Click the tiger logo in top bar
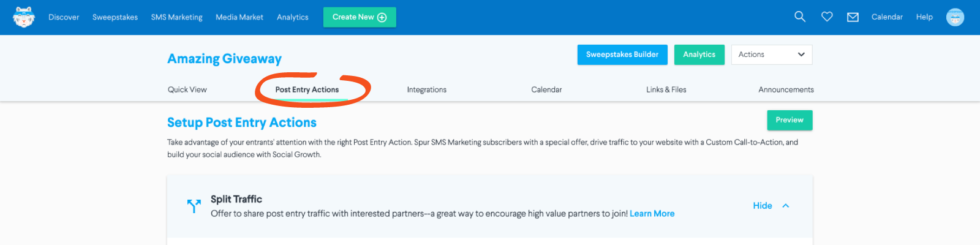 [x=24, y=17]
